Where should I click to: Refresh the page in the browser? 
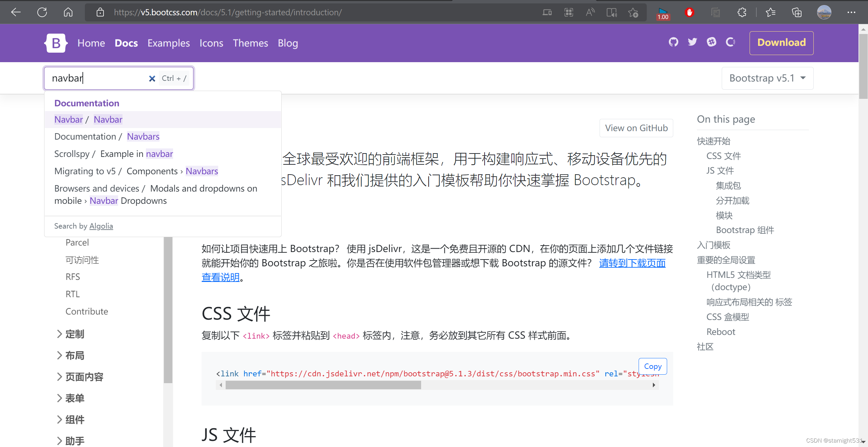coord(42,13)
